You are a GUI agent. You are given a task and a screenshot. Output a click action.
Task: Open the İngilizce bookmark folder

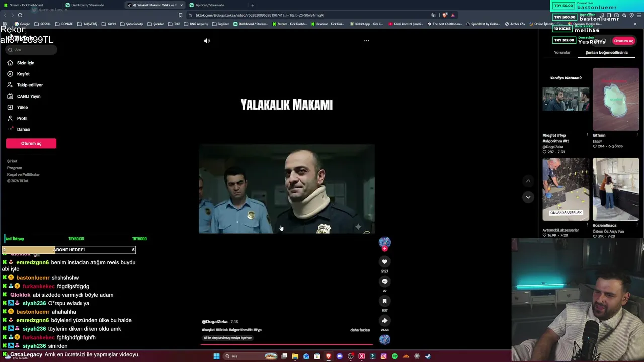coord(221,24)
